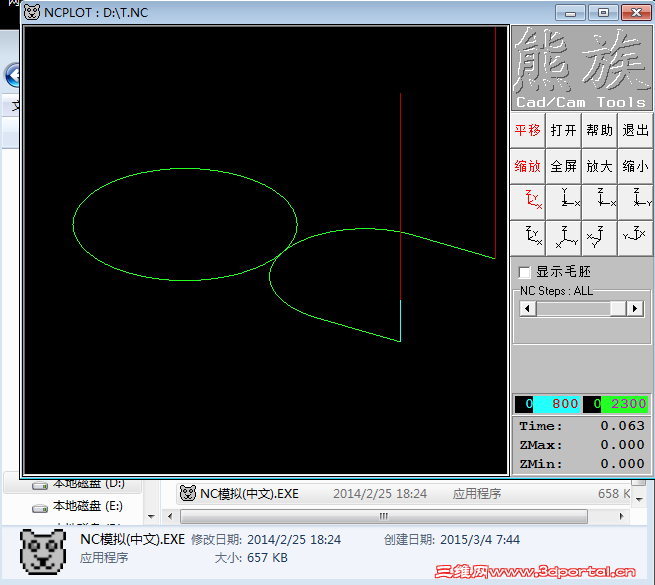Click Explorer nav pane scroll down arrow
Image resolution: width=655 pixels, height=585 pixels.
click(x=151, y=517)
